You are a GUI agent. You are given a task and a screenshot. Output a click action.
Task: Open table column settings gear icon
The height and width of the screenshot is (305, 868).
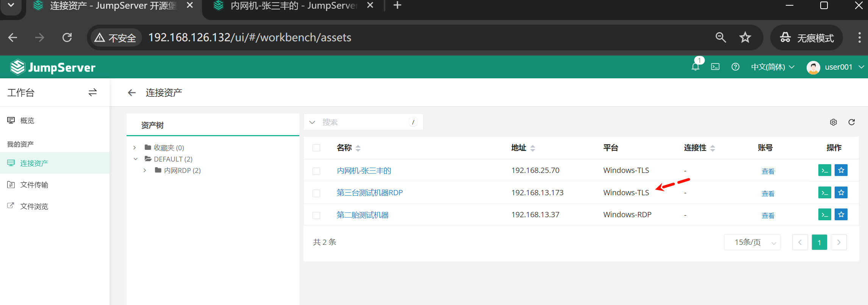coord(834,122)
